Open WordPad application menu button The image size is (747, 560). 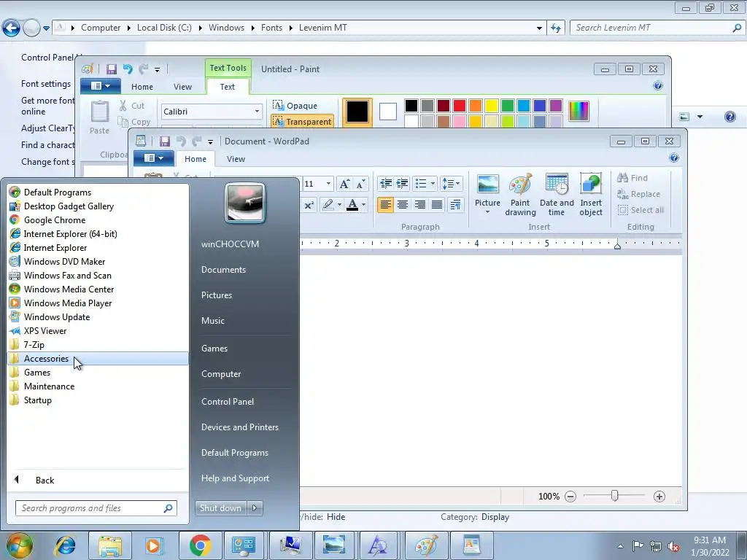tap(153, 158)
